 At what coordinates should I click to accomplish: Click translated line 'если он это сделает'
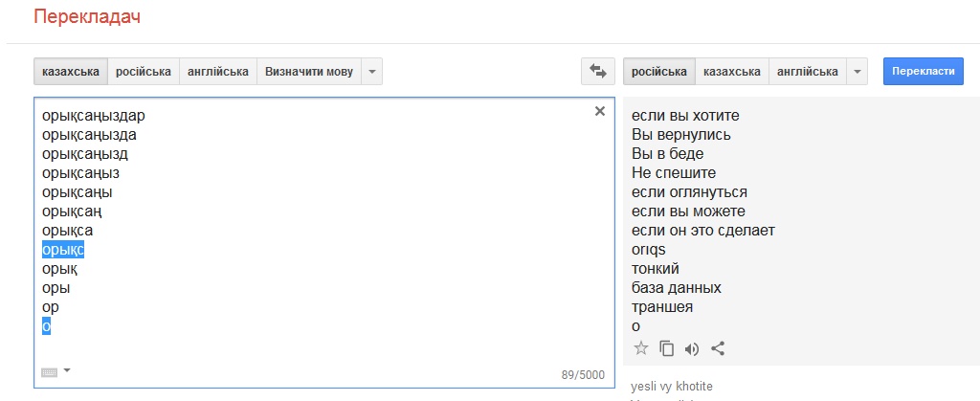pos(703,231)
